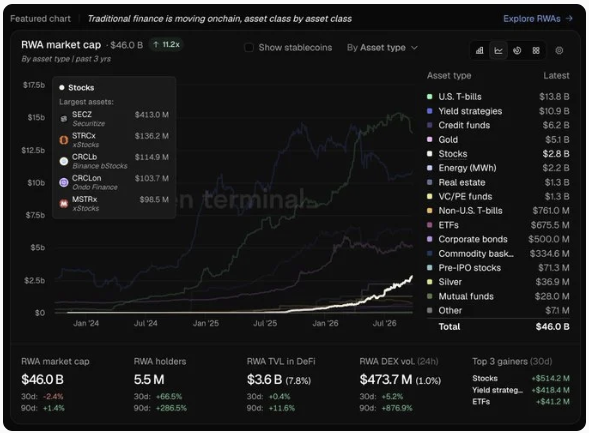The height and width of the screenshot is (433, 589).
Task: Toggle Yield strategies series in legend
Action: [x=498, y=111]
